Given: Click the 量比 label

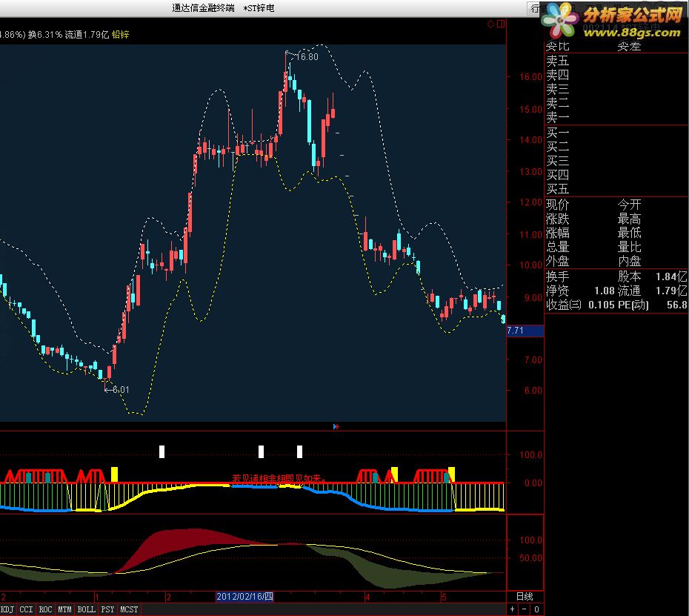Looking at the screenshot, I should click(x=630, y=247).
